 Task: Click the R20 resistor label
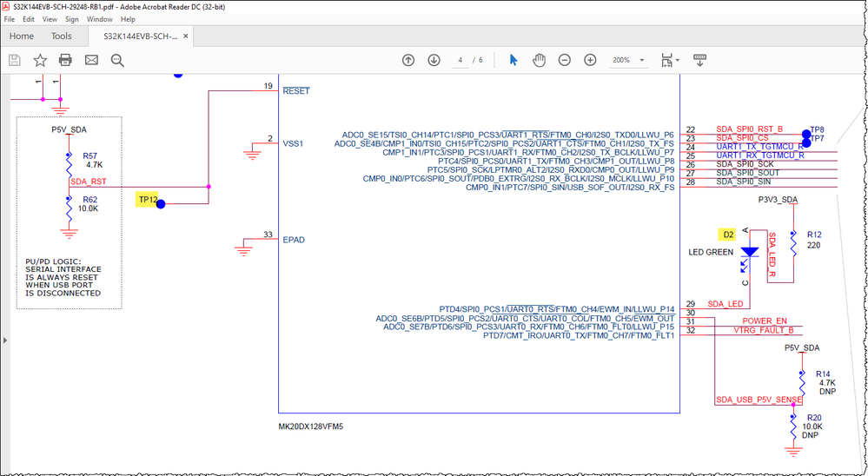(814, 417)
